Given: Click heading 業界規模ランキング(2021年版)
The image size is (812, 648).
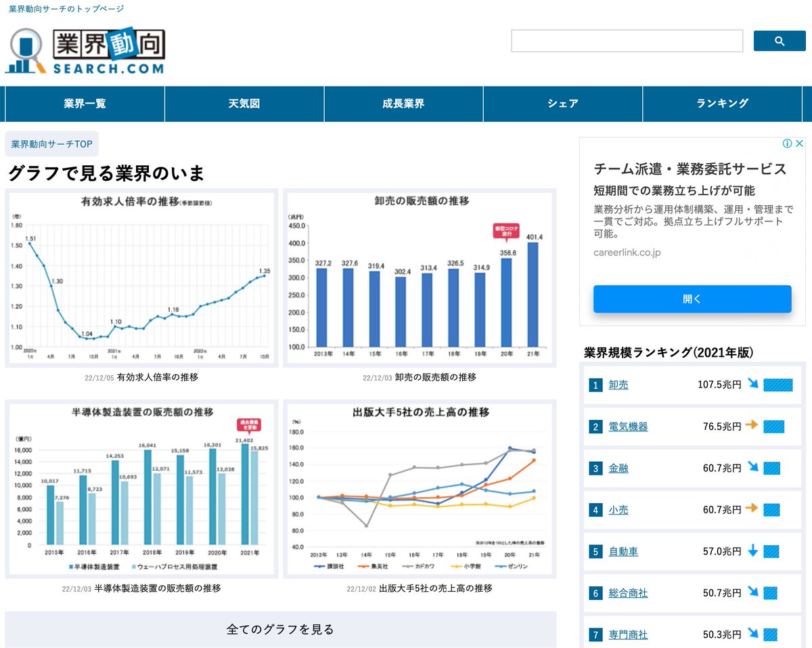Looking at the screenshot, I should (x=669, y=353).
